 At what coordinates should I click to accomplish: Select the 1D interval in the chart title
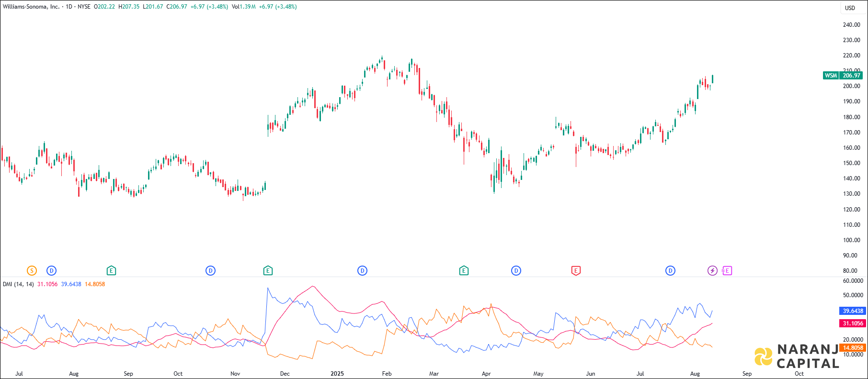[x=69, y=7]
